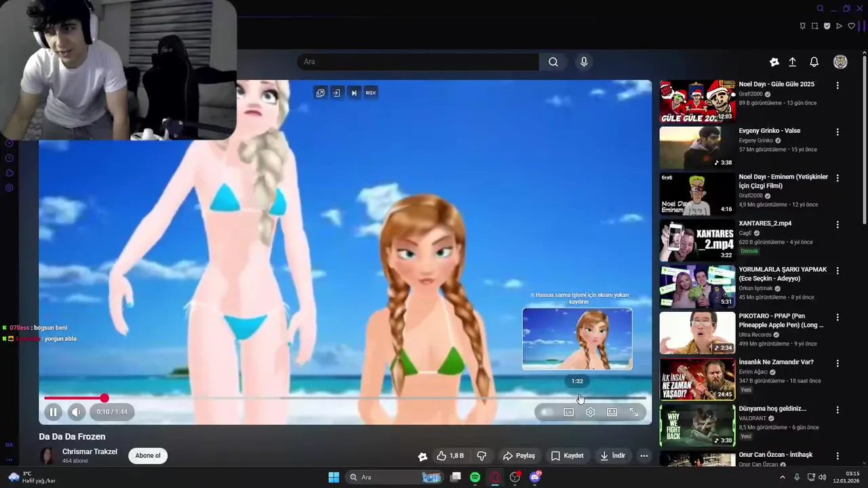
Task: Open options for XANTARES_2.mp4
Action: 837,224
